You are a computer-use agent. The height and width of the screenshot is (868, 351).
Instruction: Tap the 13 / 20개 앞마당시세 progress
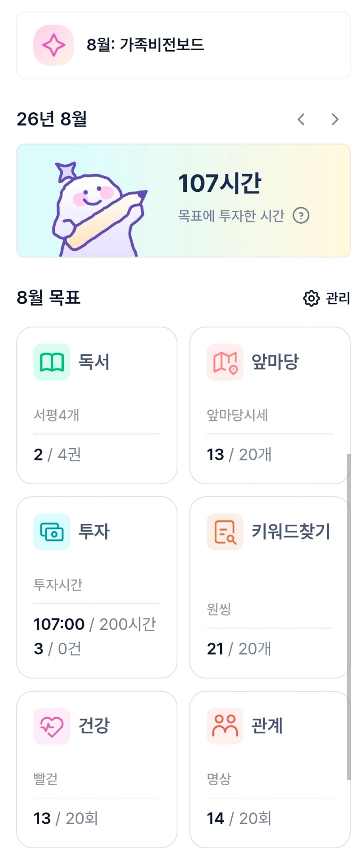239,455
